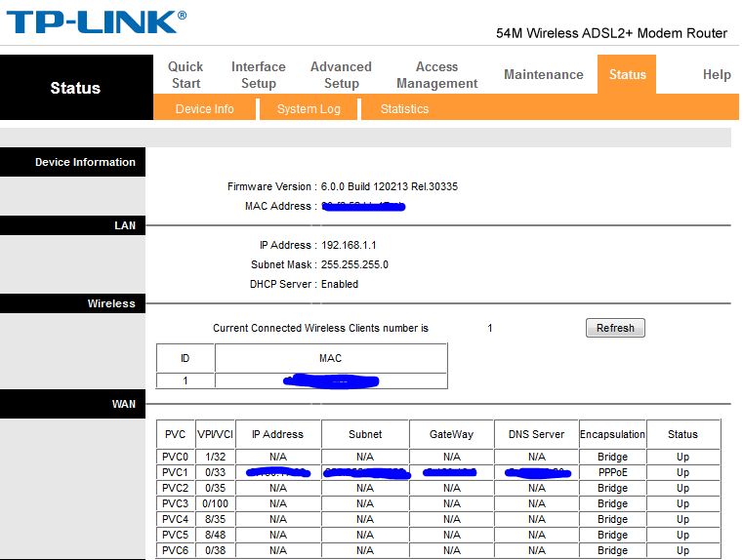The height and width of the screenshot is (560, 743).
Task: Click the PVC4 row label
Action: (176, 519)
